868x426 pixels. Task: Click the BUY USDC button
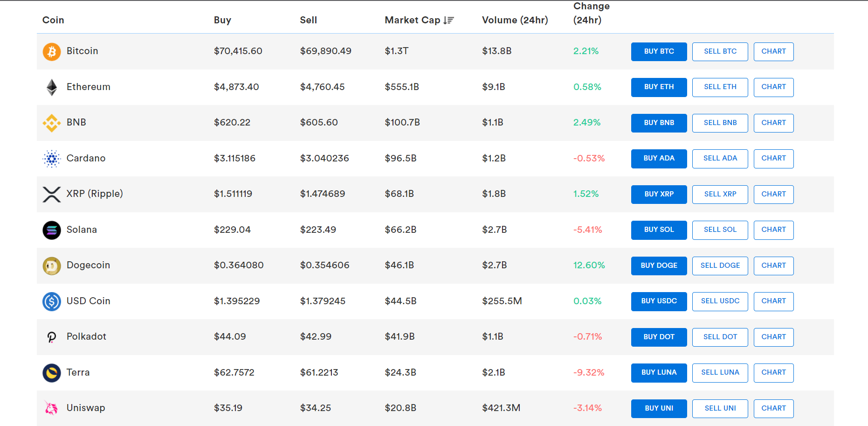(659, 301)
